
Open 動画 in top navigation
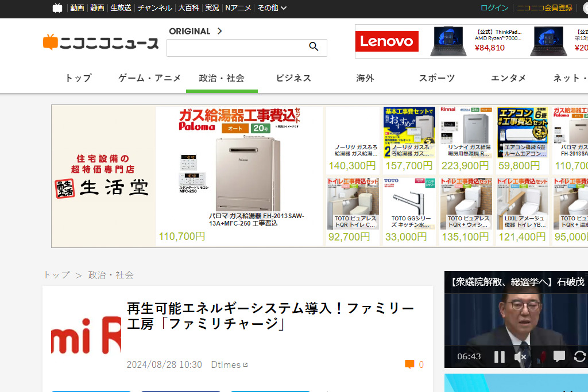click(x=78, y=8)
